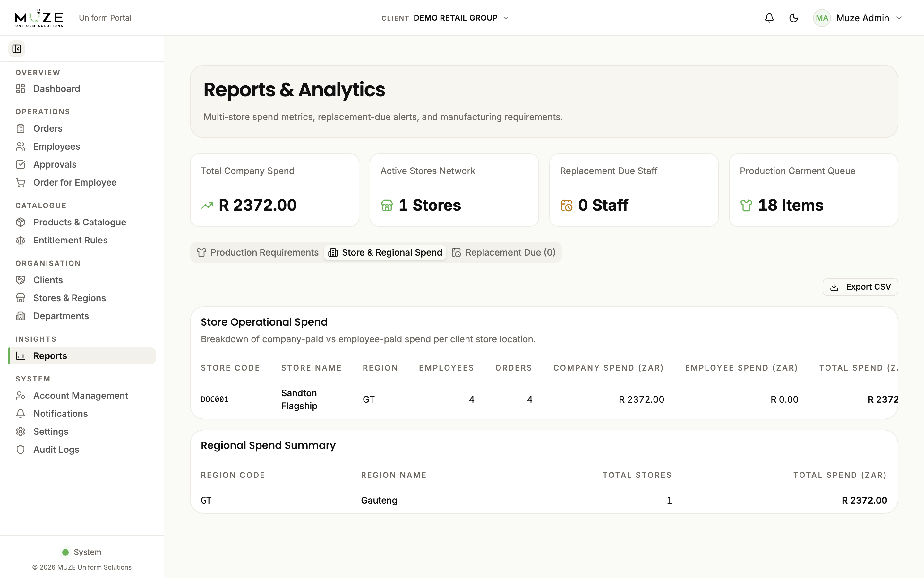
Task: Navigate to Stores & Regions
Action: [x=82, y=298]
